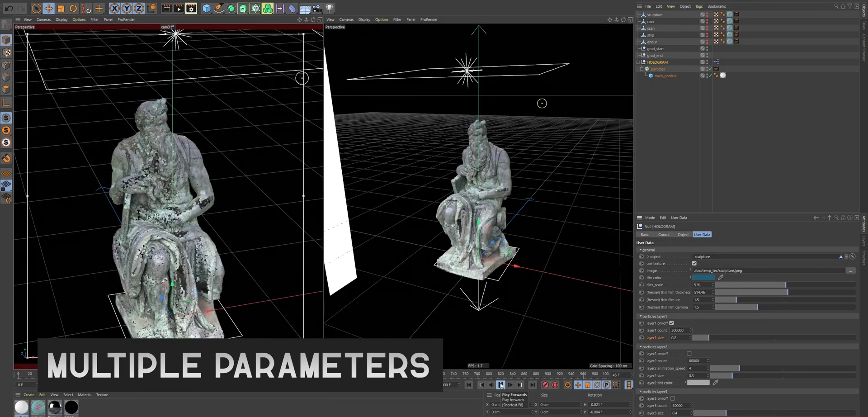Open right viewport Filter menu
868x417 pixels.
click(397, 19)
